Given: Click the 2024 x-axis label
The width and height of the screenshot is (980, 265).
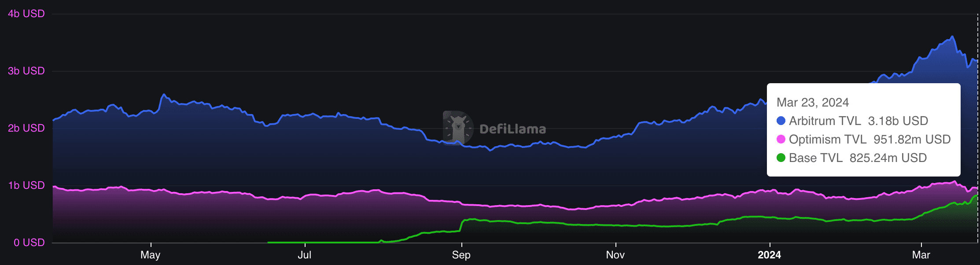Looking at the screenshot, I should [x=770, y=255].
